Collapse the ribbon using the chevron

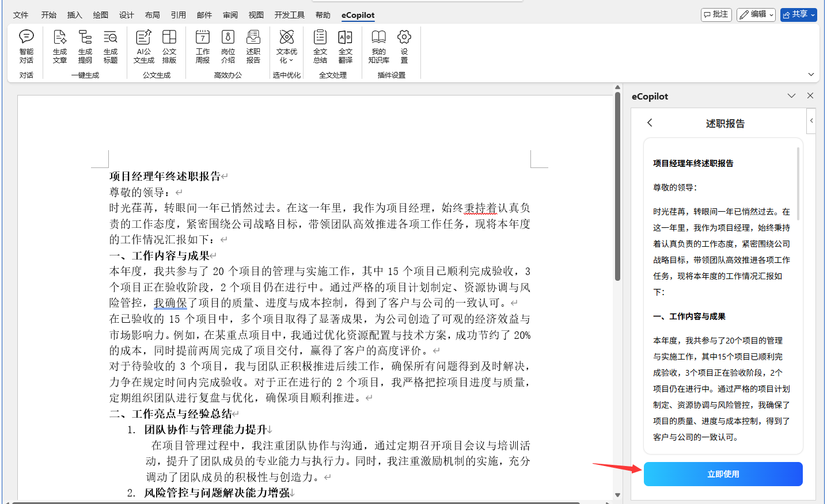(x=811, y=75)
